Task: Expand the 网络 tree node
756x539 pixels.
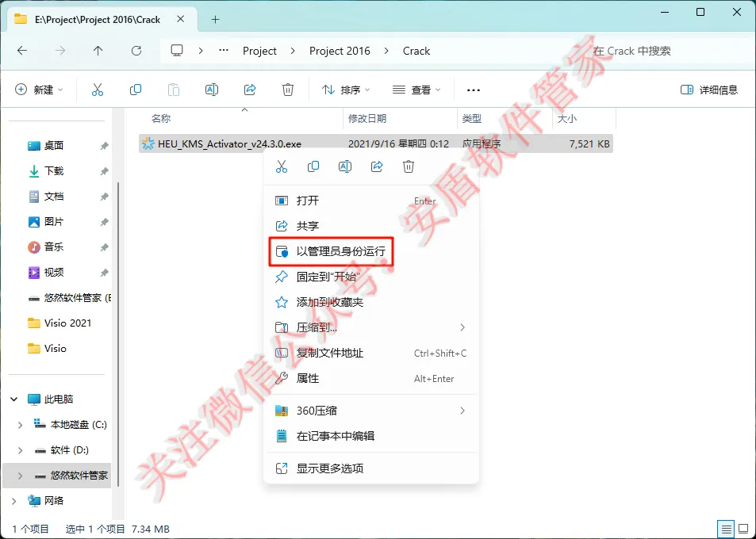Action: click(x=14, y=501)
